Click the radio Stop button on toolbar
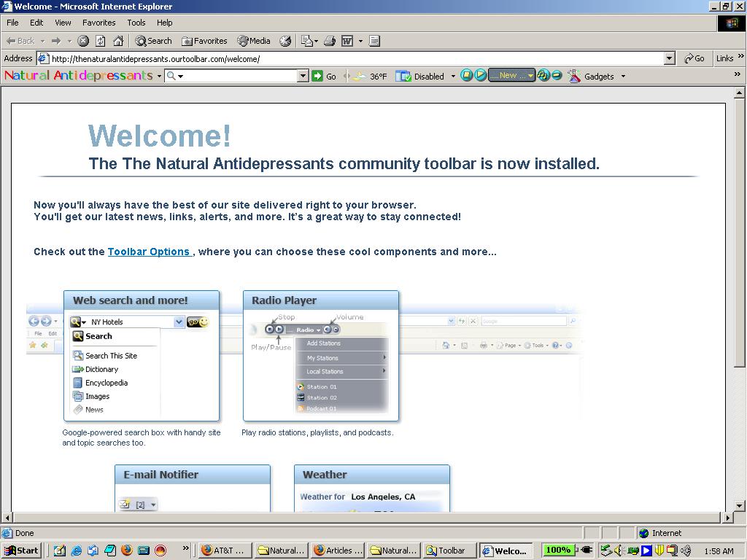This screenshot has width=747, height=560. point(467,76)
